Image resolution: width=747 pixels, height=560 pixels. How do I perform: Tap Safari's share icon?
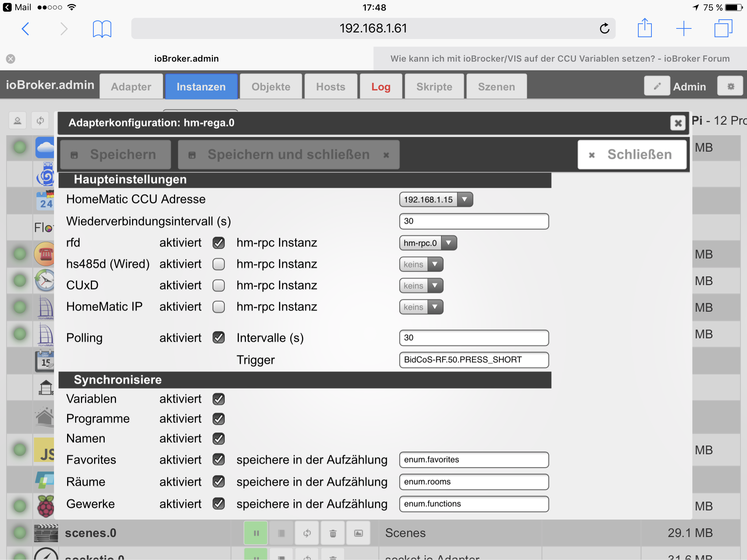645,28
